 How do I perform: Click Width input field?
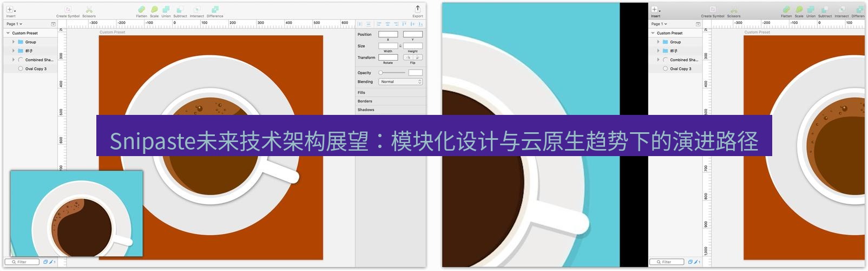pyautogui.click(x=388, y=46)
